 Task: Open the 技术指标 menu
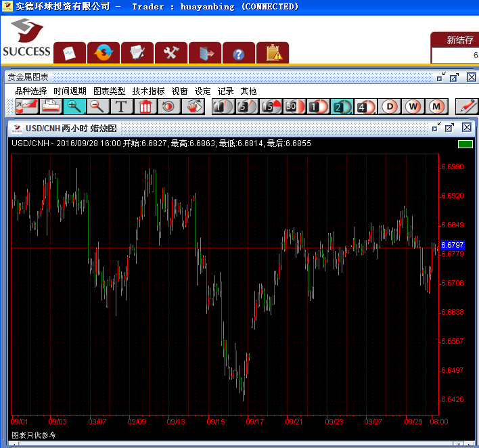148,91
